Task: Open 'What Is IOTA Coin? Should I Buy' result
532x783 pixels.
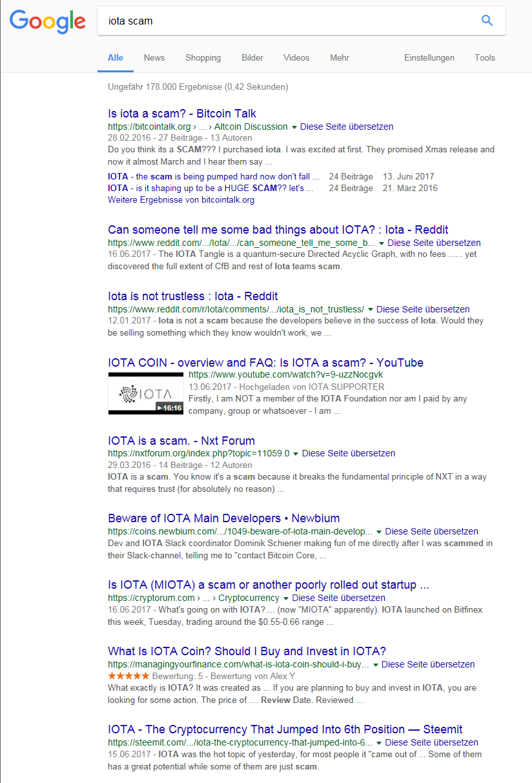Action: click(247, 651)
